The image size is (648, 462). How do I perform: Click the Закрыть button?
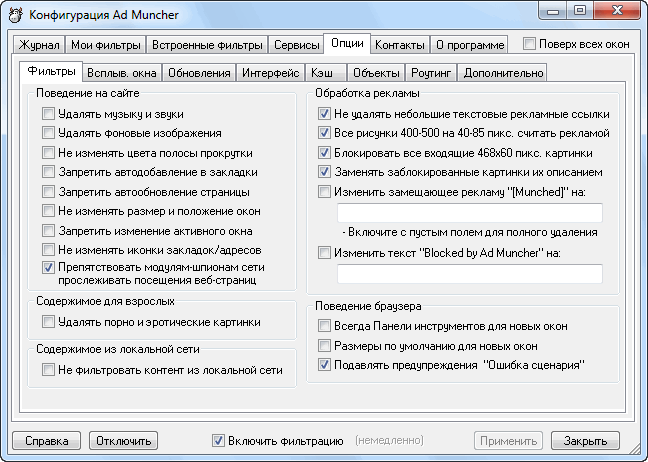click(585, 440)
